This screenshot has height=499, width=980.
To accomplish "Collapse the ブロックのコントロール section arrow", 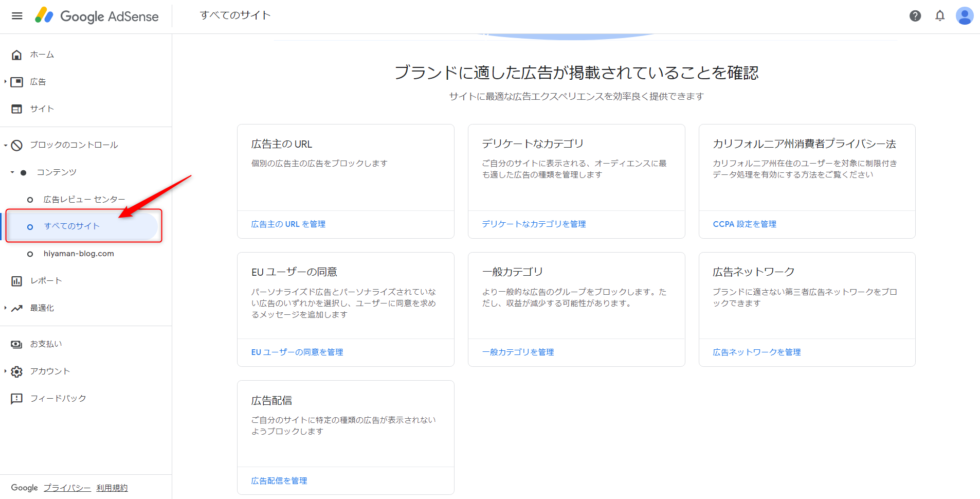I will (5, 146).
